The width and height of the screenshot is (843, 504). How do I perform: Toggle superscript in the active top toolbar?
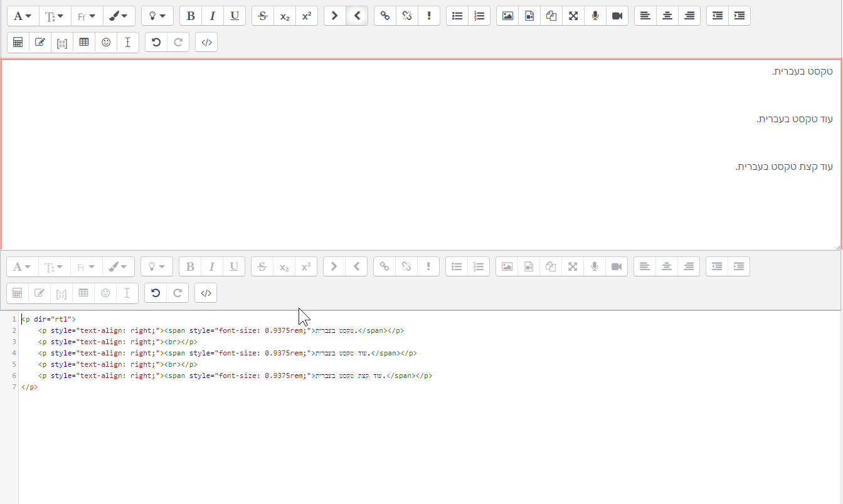pos(307,16)
